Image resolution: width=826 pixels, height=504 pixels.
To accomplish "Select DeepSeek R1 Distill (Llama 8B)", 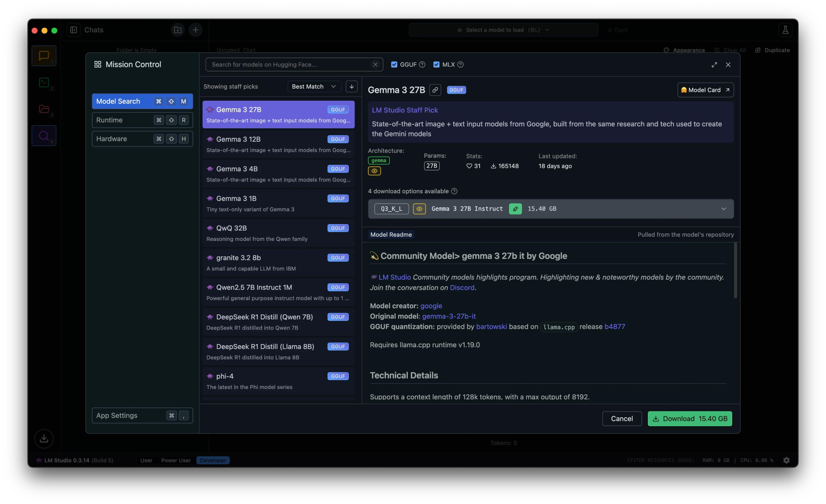I will [278, 351].
